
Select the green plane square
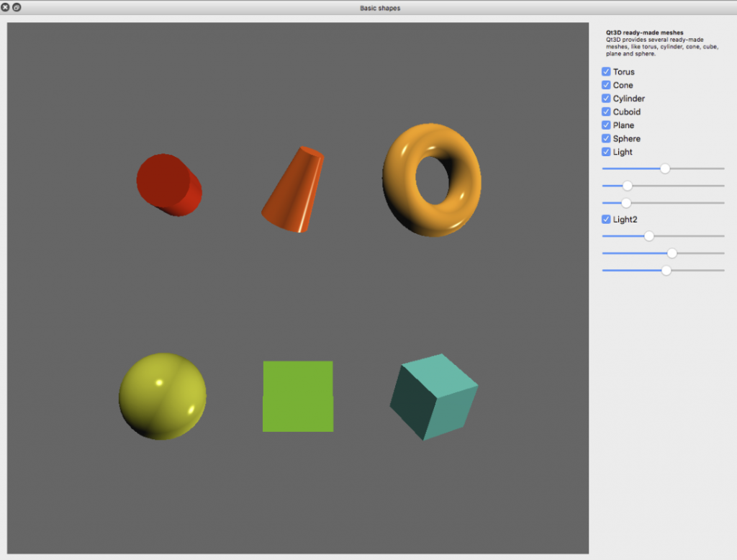pyautogui.click(x=298, y=397)
